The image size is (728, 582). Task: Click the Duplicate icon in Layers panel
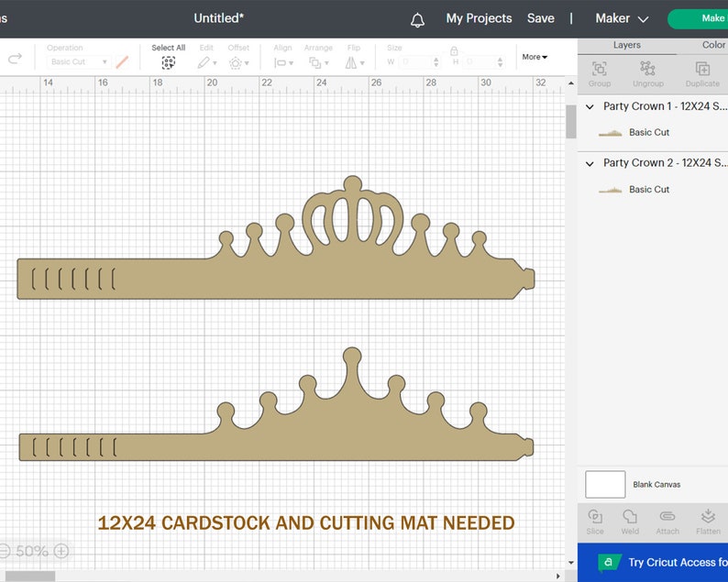pyautogui.click(x=702, y=69)
